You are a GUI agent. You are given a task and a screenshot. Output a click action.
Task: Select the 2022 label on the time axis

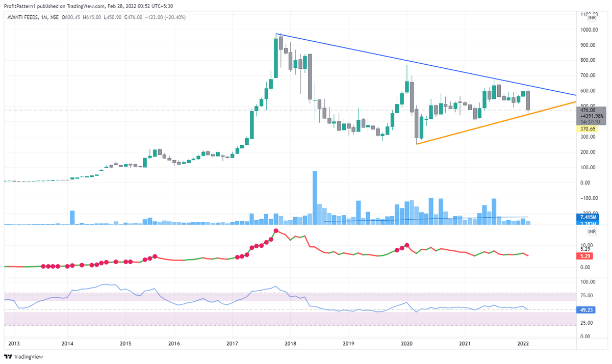pos(523,345)
